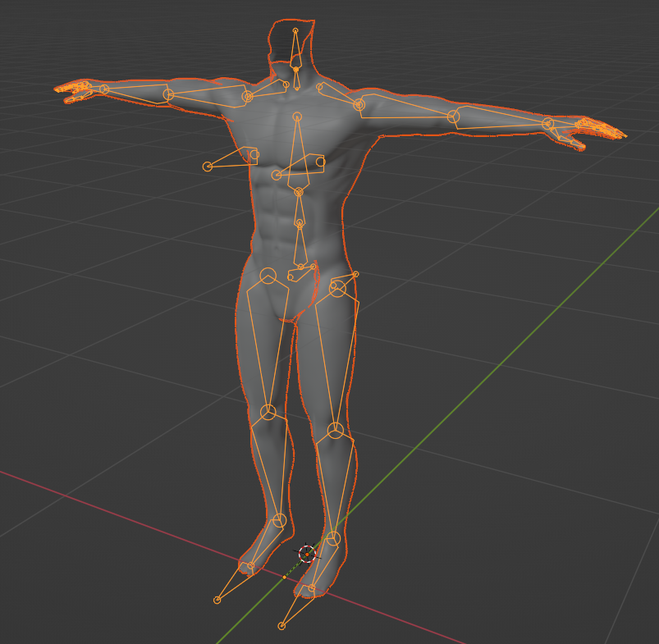Select the small pelvis bone at the hips

tap(301, 273)
